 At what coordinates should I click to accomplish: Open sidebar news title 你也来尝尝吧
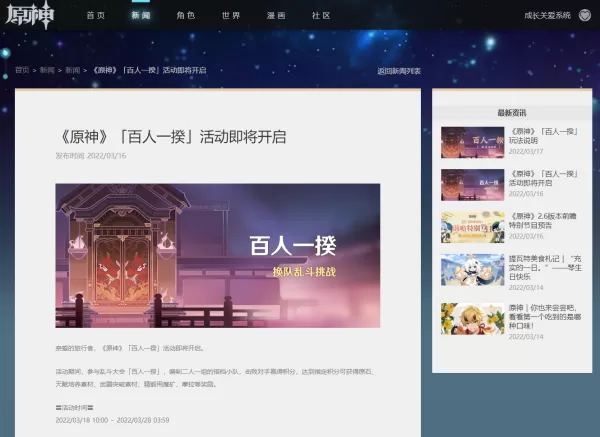(x=545, y=316)
